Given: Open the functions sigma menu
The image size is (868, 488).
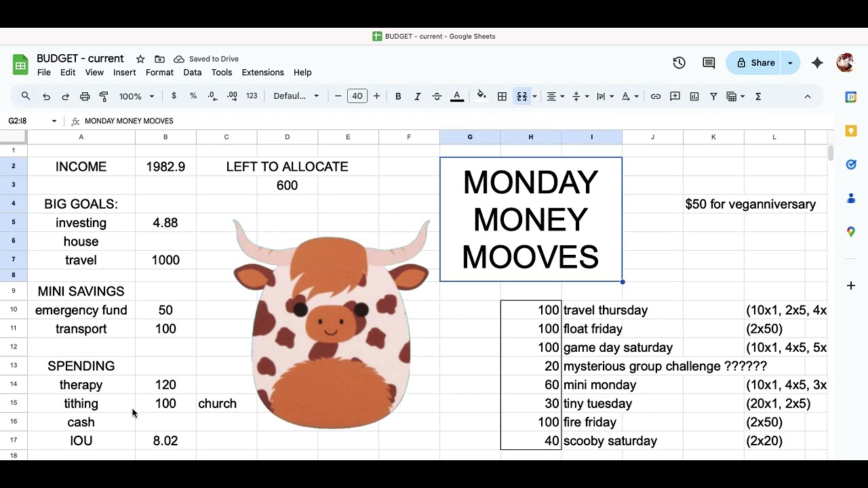Looking at the screenshot, I should [758, 96].
